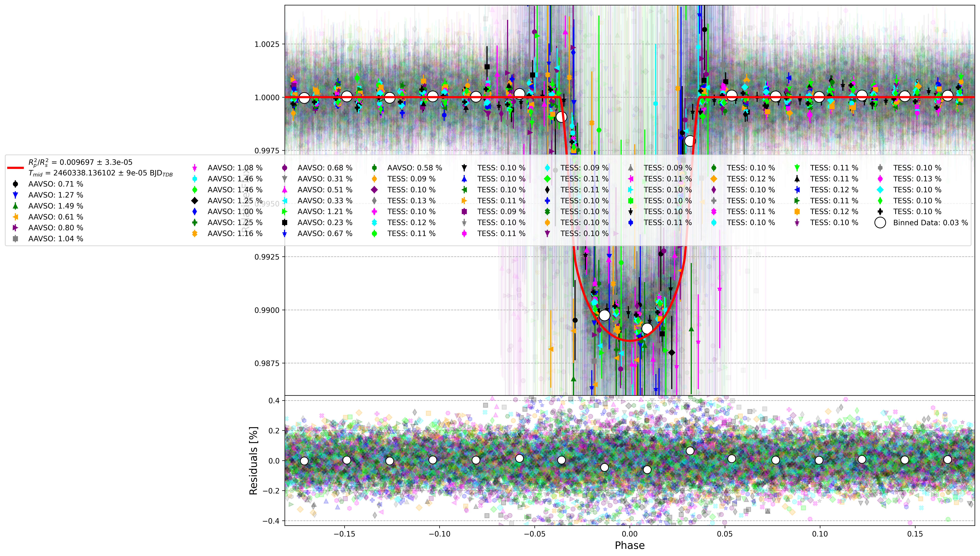Click the red model line sample in legend

click(x=15, y=168)
